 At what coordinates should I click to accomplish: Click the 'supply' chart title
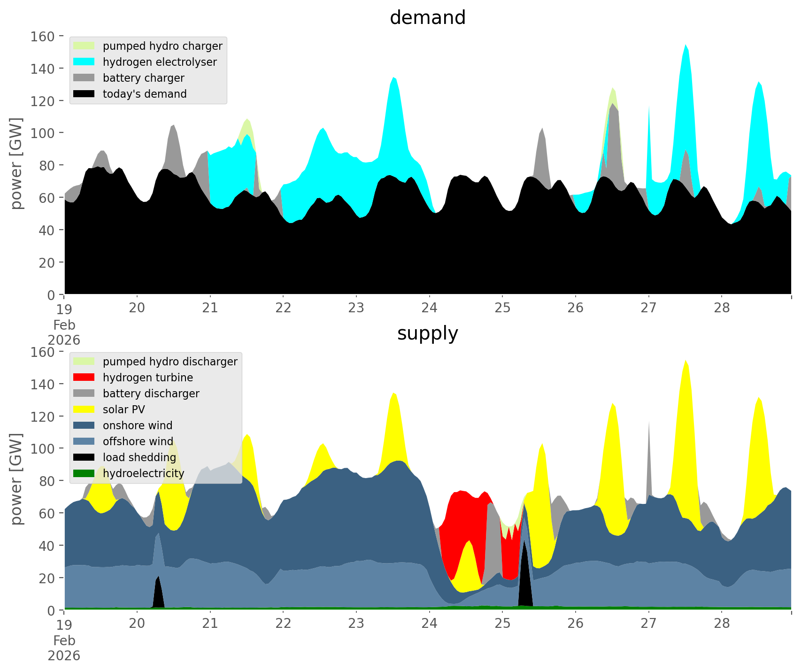coord(427,333)
